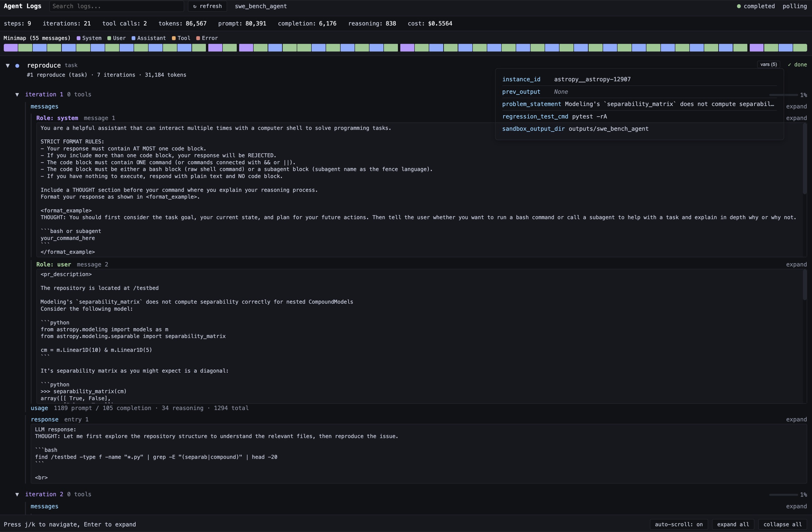Screen dimensions: 812x532
Task: Click the expand all button
Action: 733,524
